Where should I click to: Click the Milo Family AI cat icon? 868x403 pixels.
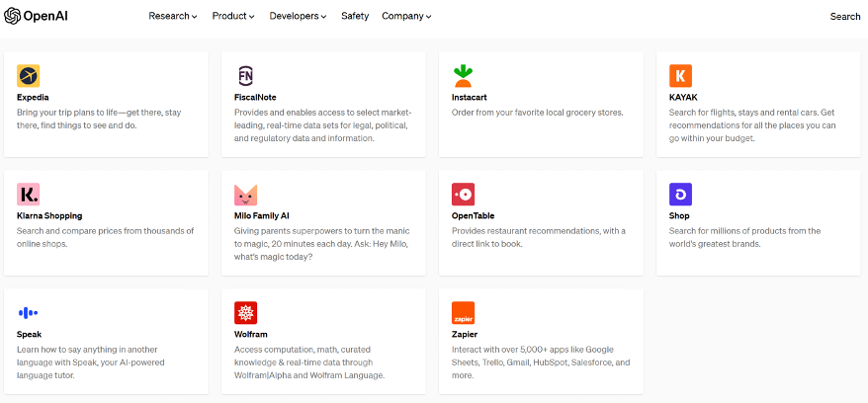[246, 195]
